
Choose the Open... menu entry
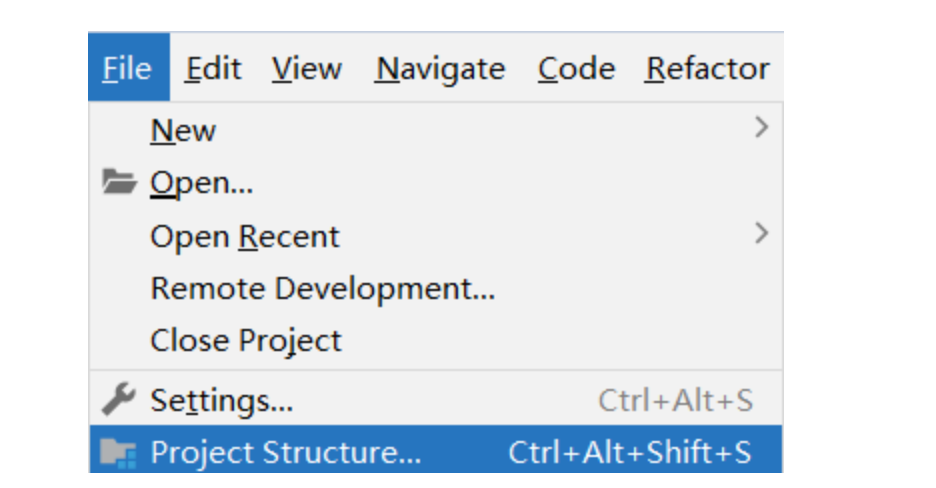pos(436,183)
